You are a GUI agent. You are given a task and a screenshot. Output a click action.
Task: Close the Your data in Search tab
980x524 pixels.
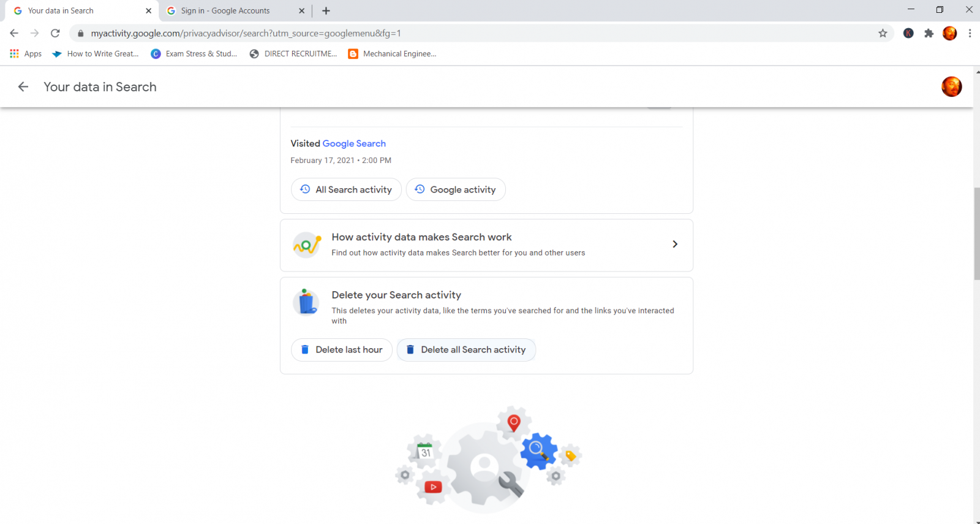click(x=148, y=10)
